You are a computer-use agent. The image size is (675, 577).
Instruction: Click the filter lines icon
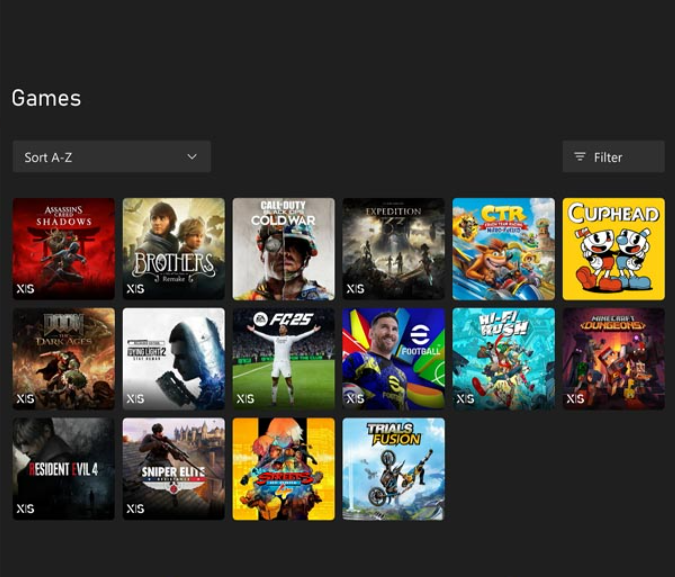pyautogui.click(x=580, y=157)
